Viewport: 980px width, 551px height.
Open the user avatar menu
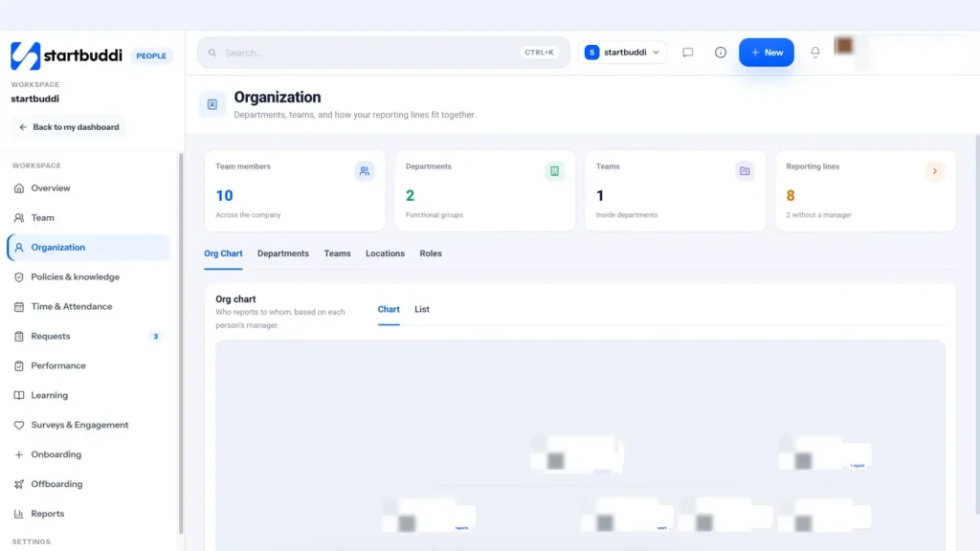tap(844, 46)
